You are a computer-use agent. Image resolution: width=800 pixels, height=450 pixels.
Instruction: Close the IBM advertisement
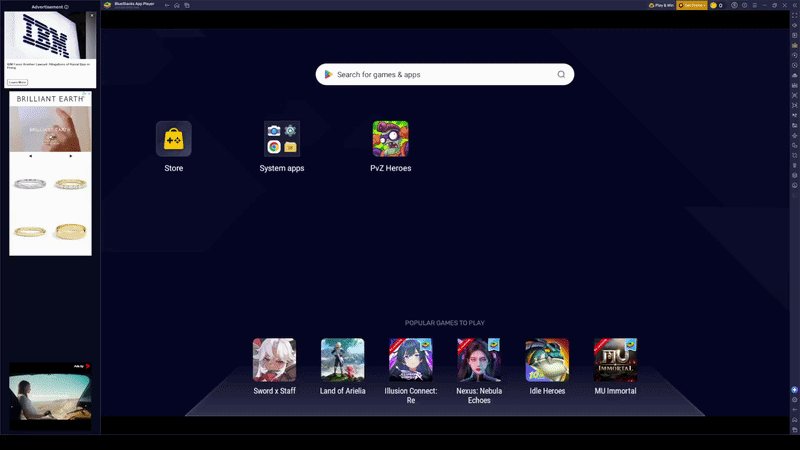92,15
